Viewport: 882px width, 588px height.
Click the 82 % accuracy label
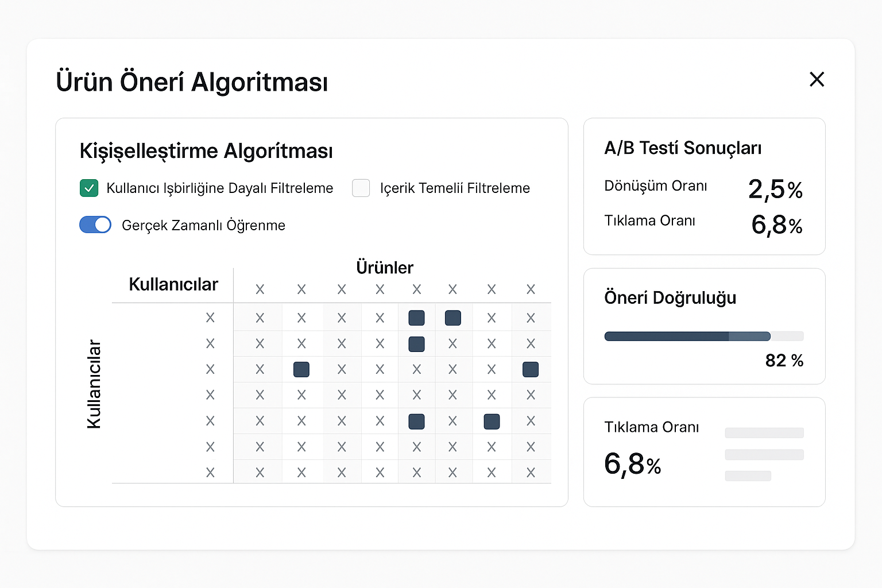point(784,361)
